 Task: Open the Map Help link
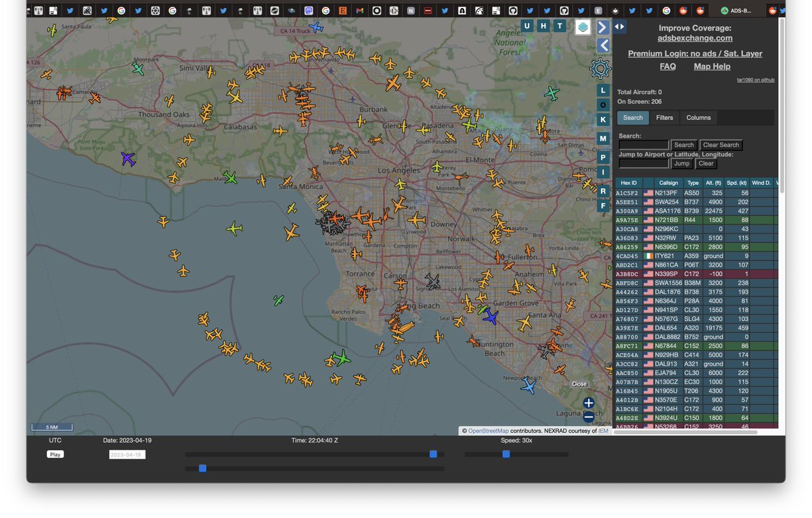712,66
